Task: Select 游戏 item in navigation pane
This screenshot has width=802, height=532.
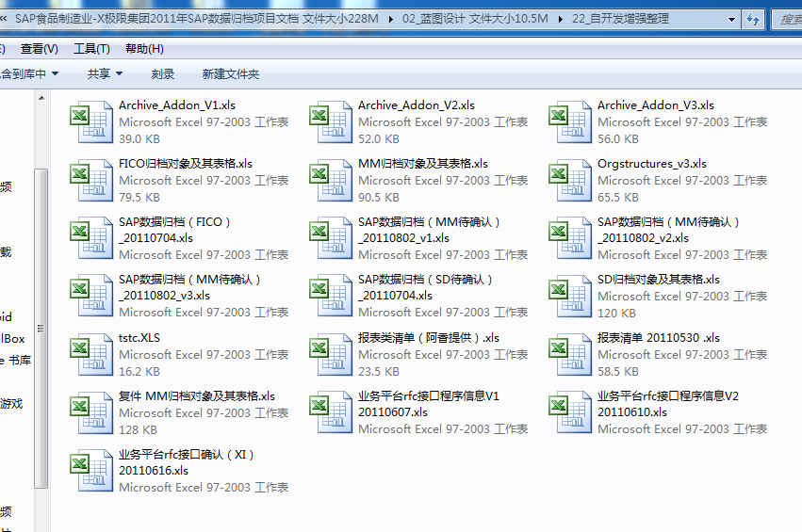Action: (x=11, y=404)
